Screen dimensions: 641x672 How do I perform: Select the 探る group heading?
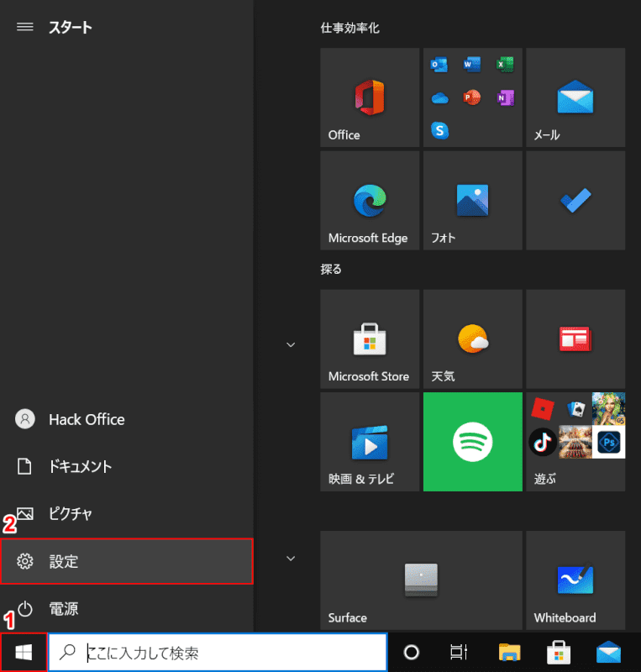click(x=331, y=269)
